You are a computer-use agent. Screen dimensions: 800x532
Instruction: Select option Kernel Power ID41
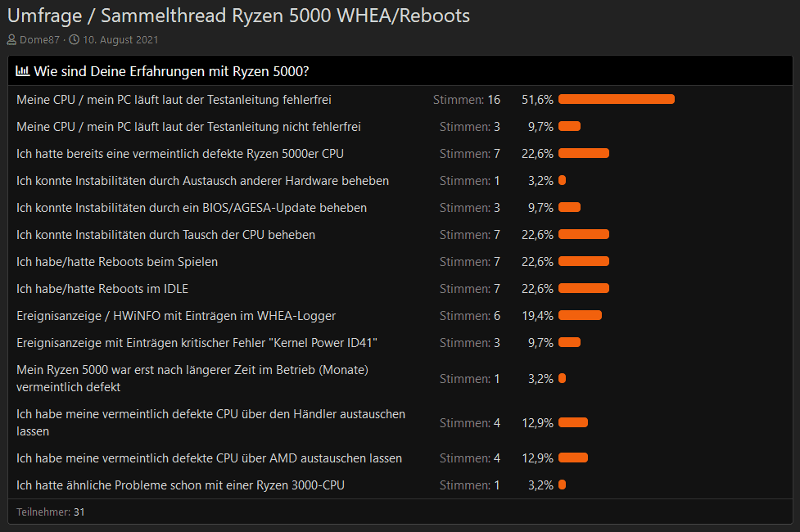tap(197, 343)
